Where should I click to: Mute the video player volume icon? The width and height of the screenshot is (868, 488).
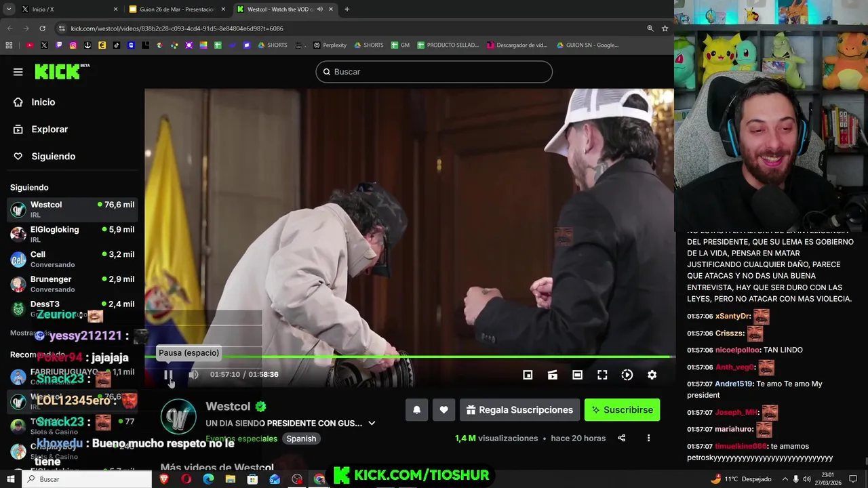194,375
